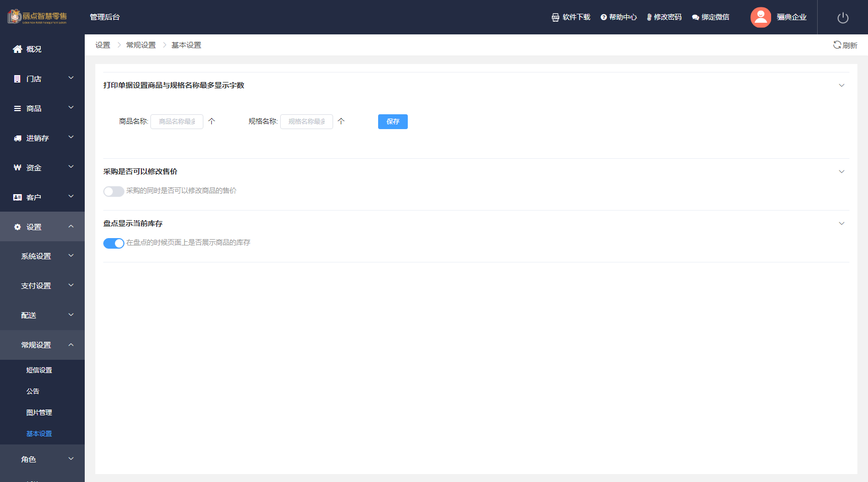Click the power logout icon
This screenshot has height=482, width=868.
(843, 17)
